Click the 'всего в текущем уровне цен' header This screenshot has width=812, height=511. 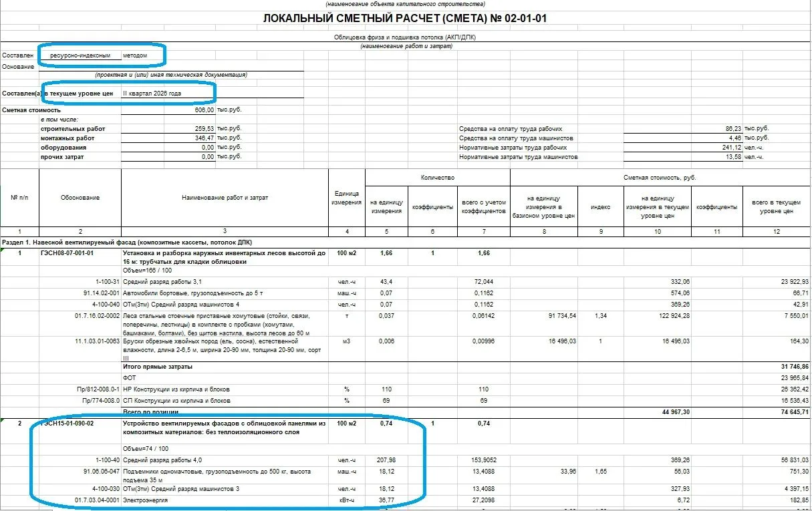pyautogui.click(x=776, y=206)
